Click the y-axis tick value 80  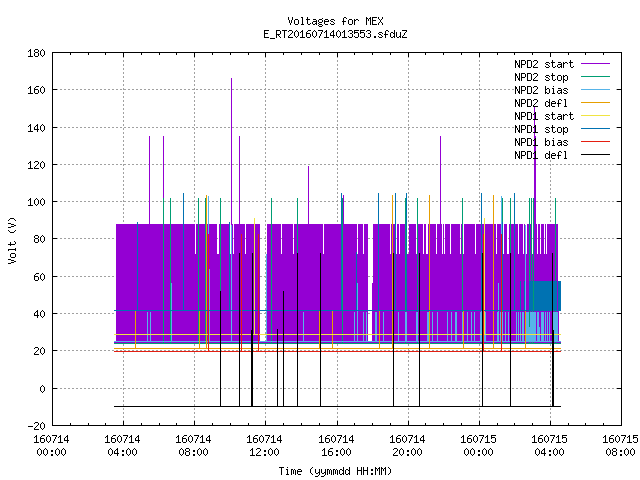point(39,239)
